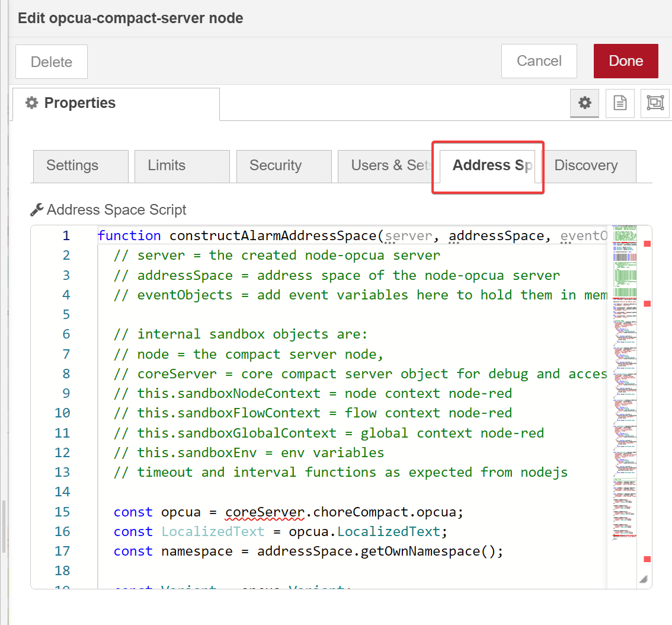Open node Appearance settings via the frame icon
672x625 pixels.
click(655, 103)
